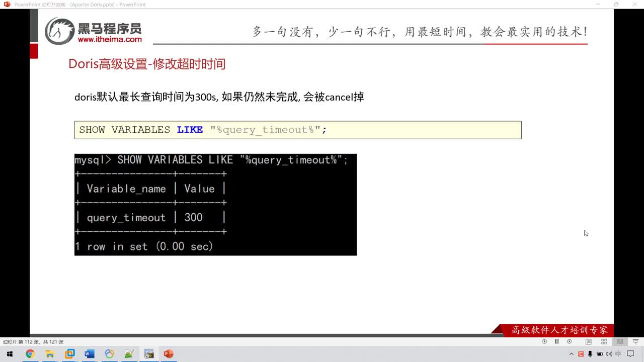Click the itheima horse logo
Screen dimensions: 644x362
click(x=60, y=31)
